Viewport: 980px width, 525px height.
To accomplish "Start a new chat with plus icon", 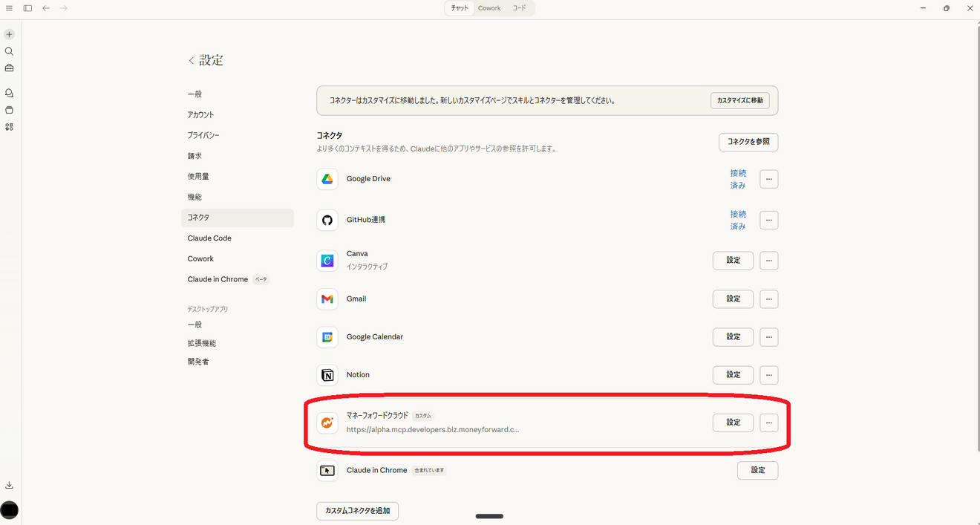I will point(9,34).
